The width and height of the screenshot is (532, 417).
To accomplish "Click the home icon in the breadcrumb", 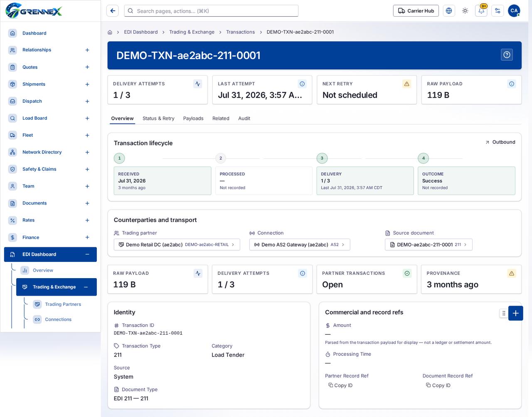I will (x=110, y=32).
